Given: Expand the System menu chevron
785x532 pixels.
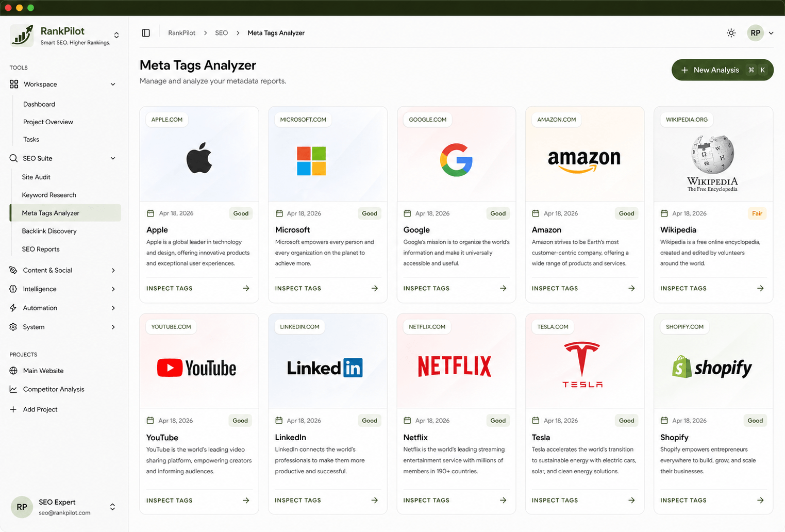Looking at the screenshot, I should [113, 327].
